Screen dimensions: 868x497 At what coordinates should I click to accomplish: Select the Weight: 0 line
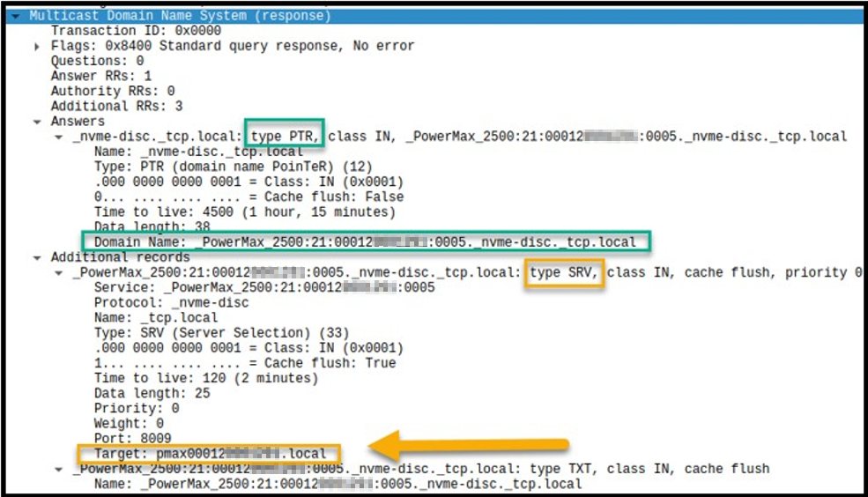click(x=129, y=423)
